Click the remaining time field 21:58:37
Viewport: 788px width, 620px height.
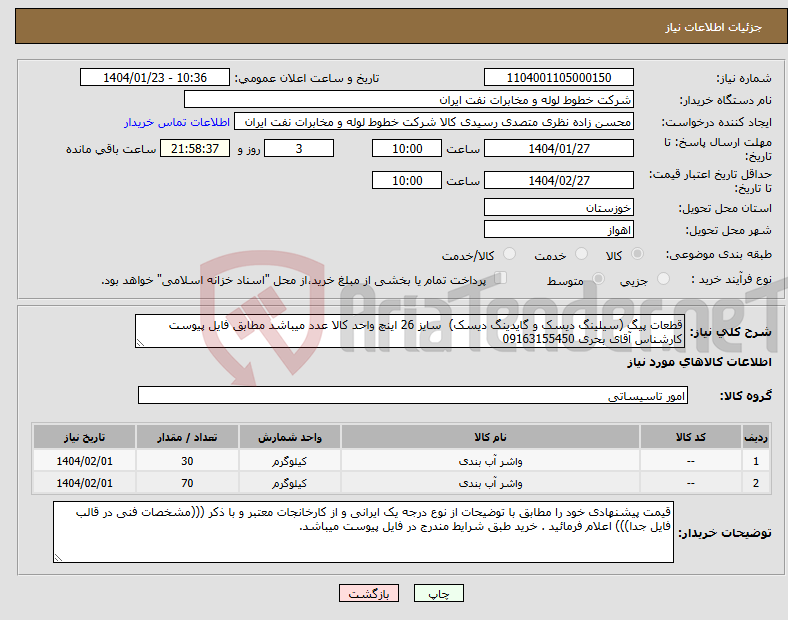195,148
